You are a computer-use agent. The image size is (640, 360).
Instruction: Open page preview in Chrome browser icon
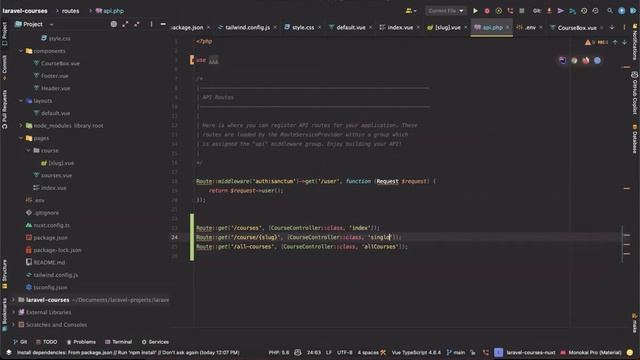coord(574,60)
